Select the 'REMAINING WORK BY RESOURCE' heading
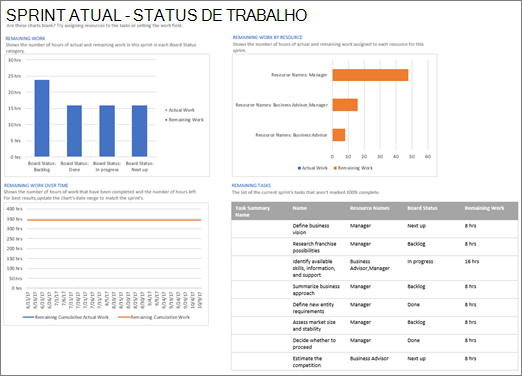Screen dimensions: 522x376 267,37
